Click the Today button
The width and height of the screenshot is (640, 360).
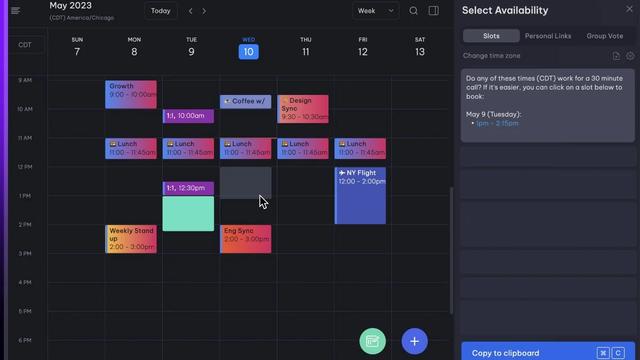[160, 11]
